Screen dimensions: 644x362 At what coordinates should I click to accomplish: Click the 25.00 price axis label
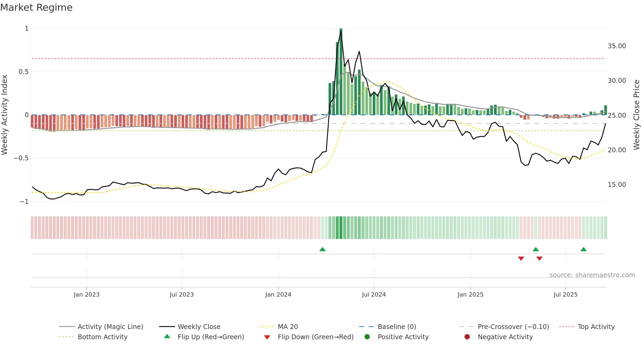point(617,116)
